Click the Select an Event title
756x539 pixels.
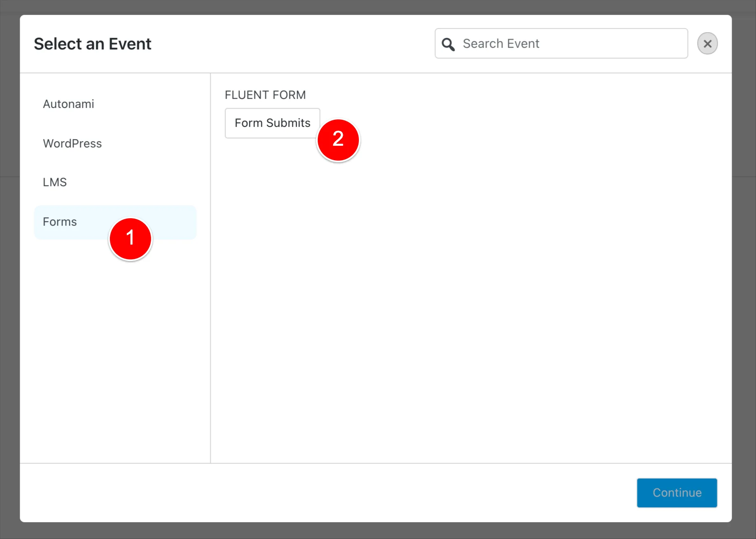point(93,44)
